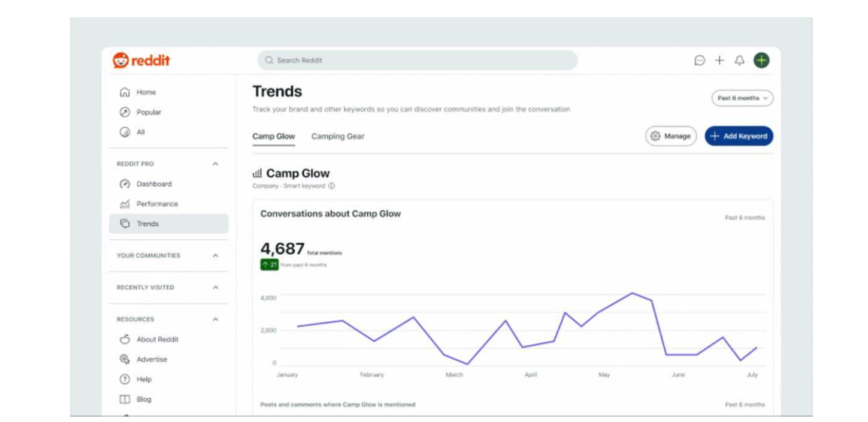868x422 pixels.
Task: Open the Past 6 months dropdown
Action: 742,98
